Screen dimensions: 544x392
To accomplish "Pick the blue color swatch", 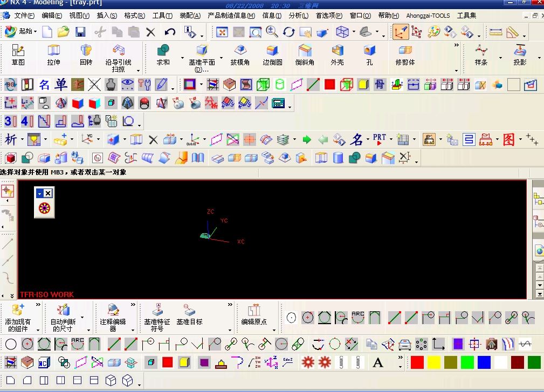I will (484, 362).
